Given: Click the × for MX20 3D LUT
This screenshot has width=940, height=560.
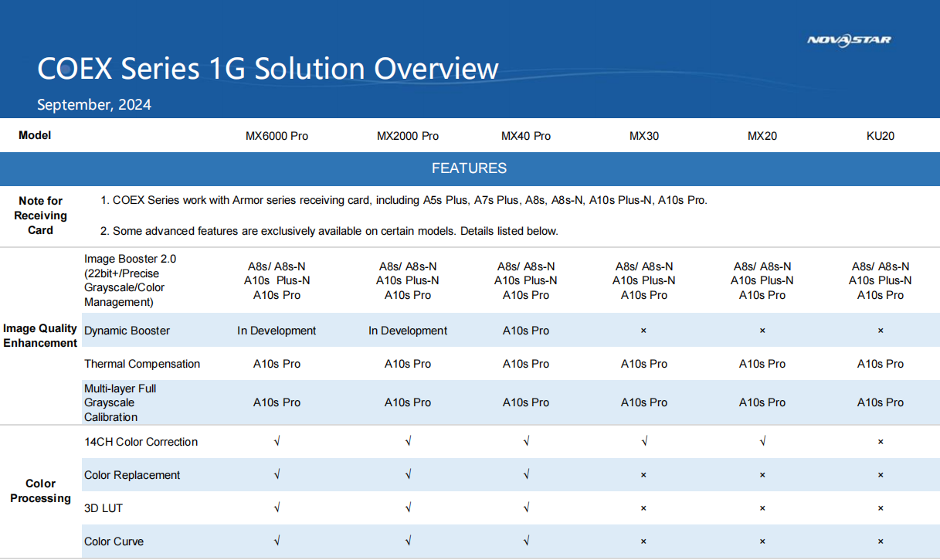Looking at the screenshot, I should [x=762, y=508].
